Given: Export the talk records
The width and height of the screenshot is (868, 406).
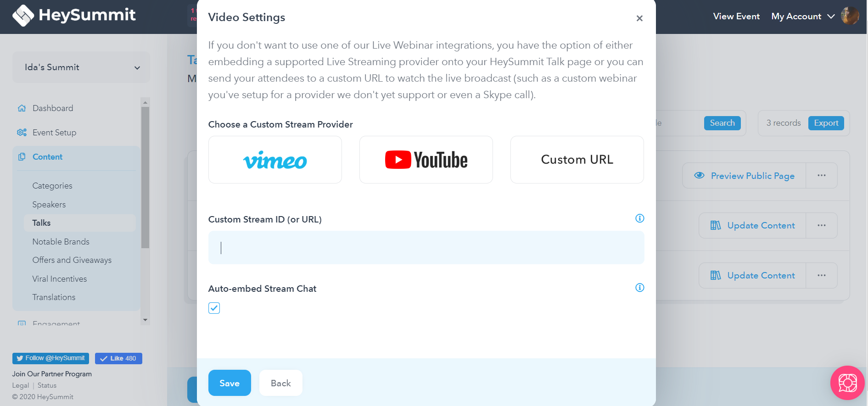Looking at the screenshot, I should click(x=826, y=123).
